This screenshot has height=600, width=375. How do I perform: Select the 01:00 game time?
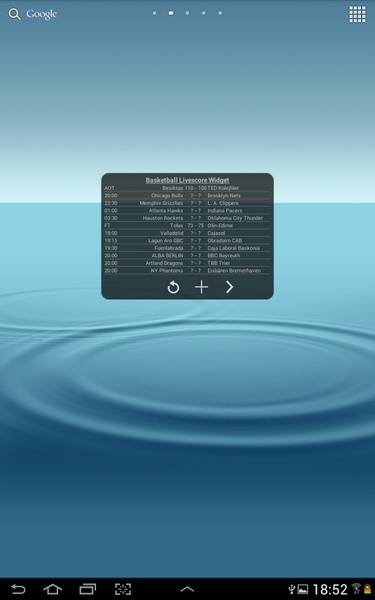point(111,210)
